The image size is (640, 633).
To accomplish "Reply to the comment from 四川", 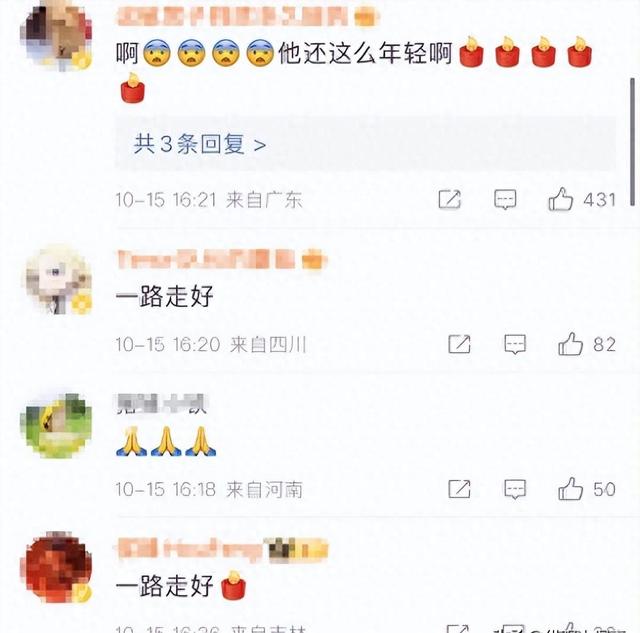I will click(x=515, y=344).
